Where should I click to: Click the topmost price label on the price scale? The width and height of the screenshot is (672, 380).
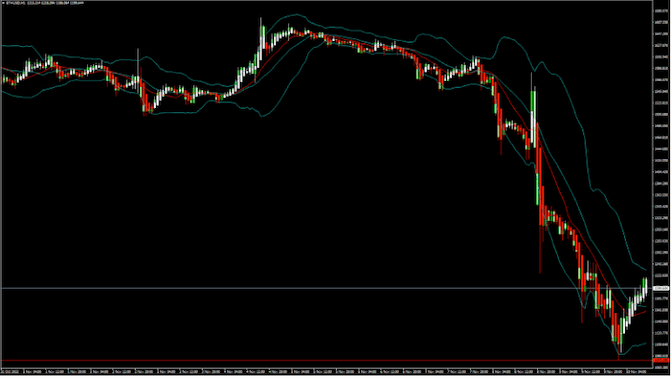click(661, 11)
